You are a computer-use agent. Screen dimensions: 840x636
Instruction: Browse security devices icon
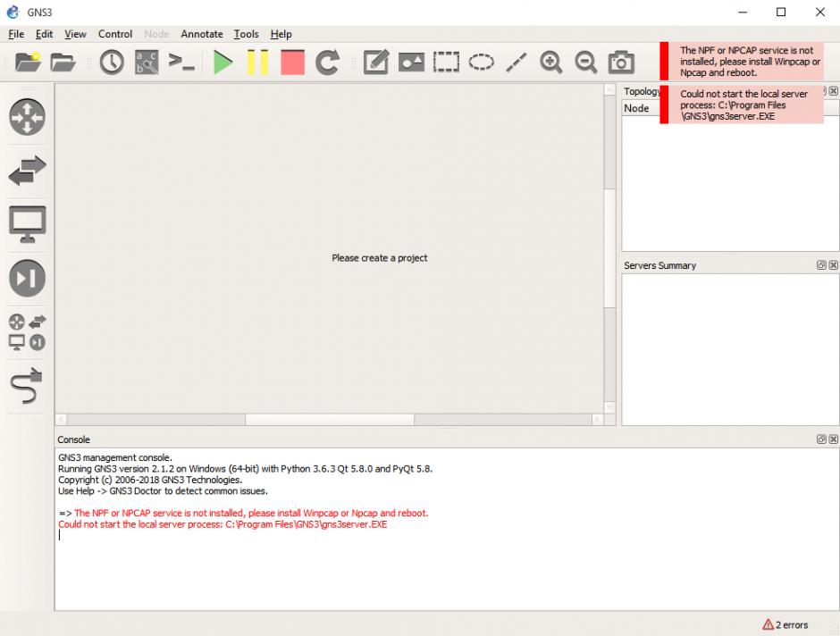(x=28, y=278)
